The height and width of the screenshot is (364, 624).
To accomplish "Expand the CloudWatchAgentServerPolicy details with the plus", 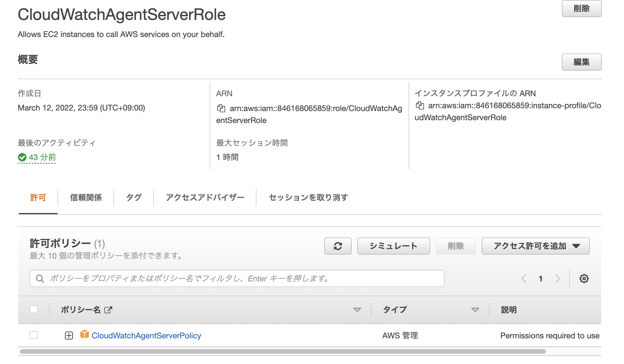I will tap(68, 335).
